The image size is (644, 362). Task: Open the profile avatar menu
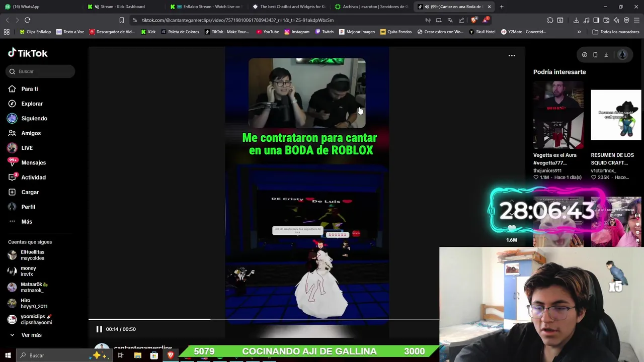pyautogui.click(x=622, y=55)
